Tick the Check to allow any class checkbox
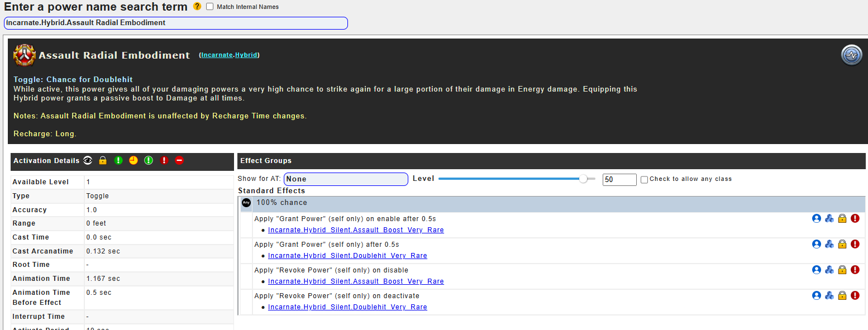 click(644, 179)
